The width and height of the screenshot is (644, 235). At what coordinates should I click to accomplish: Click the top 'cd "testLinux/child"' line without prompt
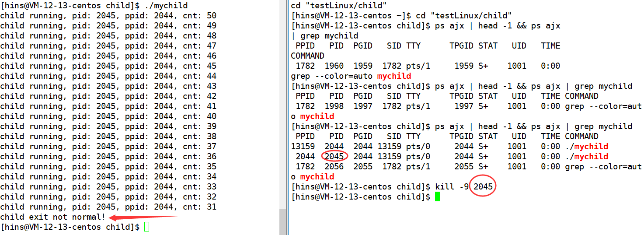pos(339,6)
